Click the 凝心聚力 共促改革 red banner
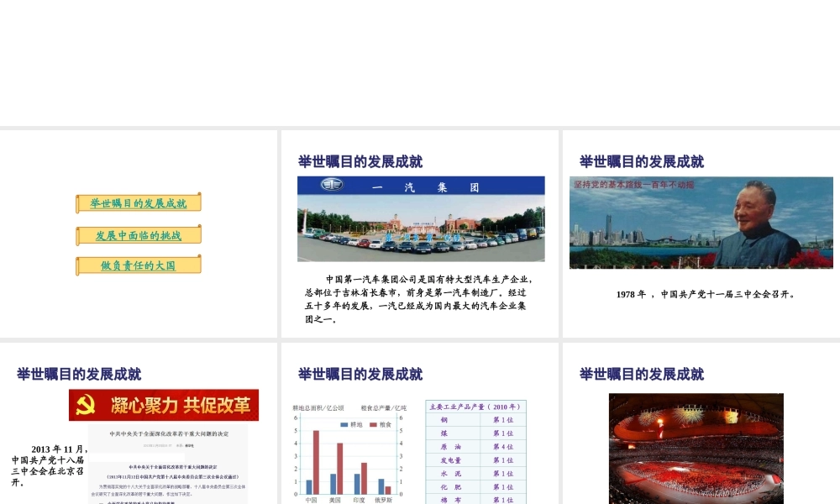Viewport: 840px width, 504px height. pyautogui.click(x=164, y=405)
